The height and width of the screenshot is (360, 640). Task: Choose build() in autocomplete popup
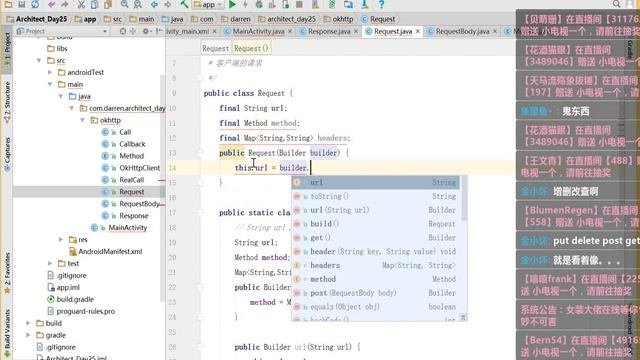376,224
